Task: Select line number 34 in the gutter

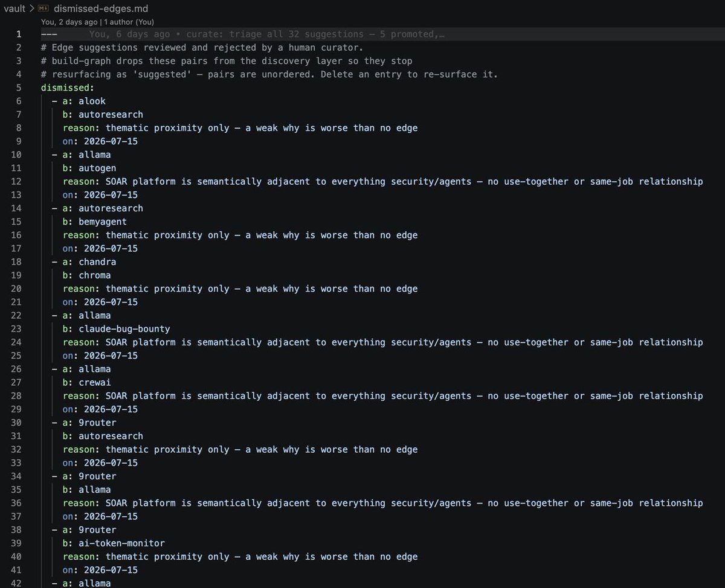Action: (17, 476)
